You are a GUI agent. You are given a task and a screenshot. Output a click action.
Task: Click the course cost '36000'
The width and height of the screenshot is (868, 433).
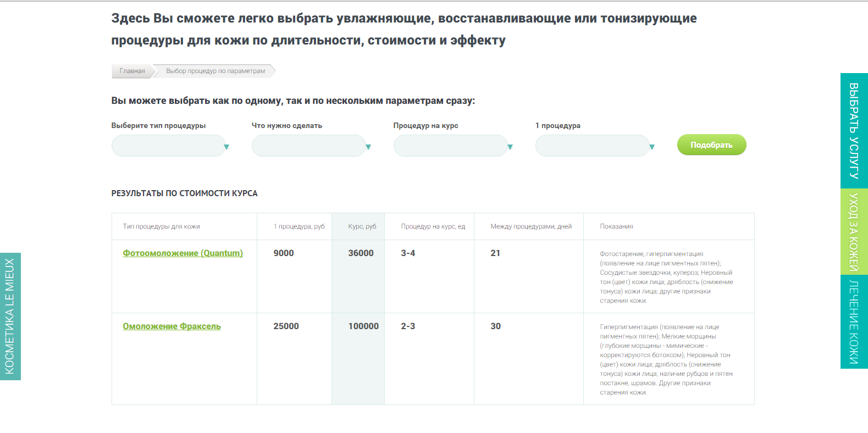(361, 253)
